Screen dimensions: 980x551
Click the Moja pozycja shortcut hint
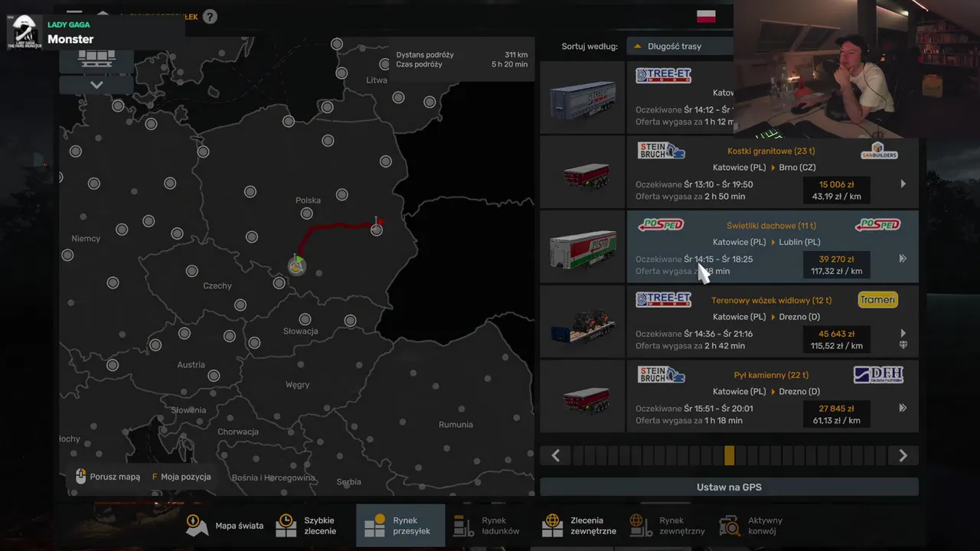click(181, 477)
